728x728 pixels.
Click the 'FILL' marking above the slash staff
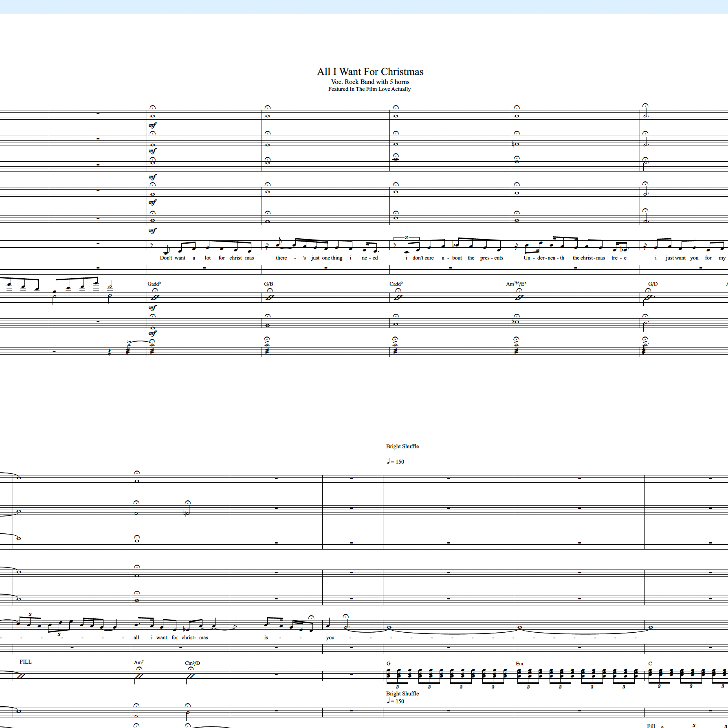point(26,662)
